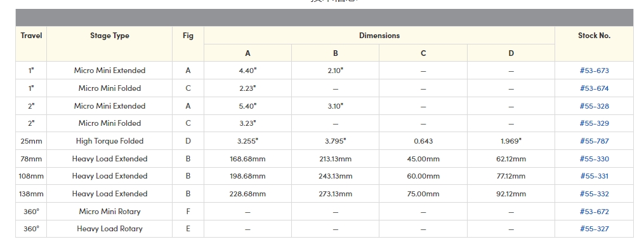Open stock number #53-672 link
Image resolution: width=644 pixels, height=244 pixels.
594,212
